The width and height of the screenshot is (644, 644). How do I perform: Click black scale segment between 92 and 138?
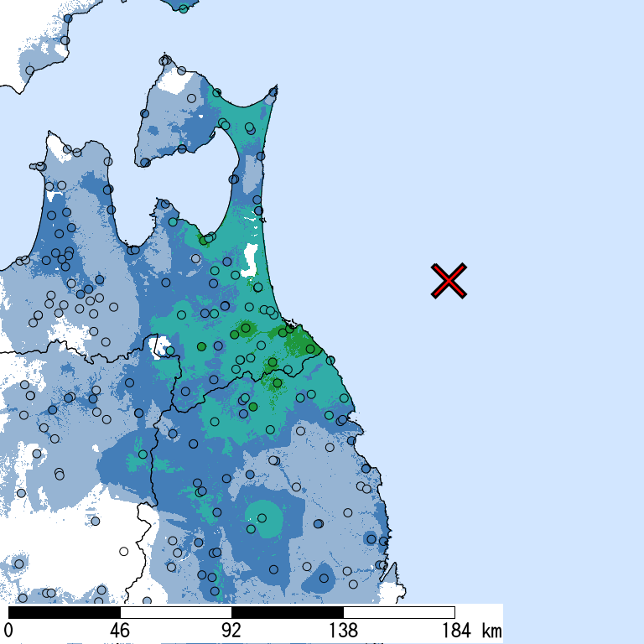point(287,612)
